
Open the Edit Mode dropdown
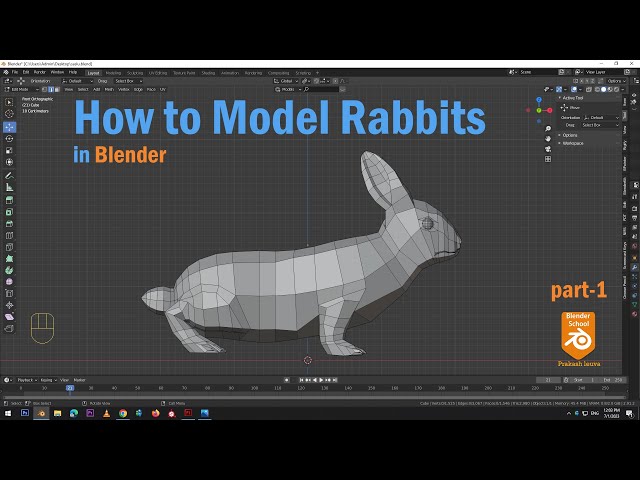coord(21,89)
